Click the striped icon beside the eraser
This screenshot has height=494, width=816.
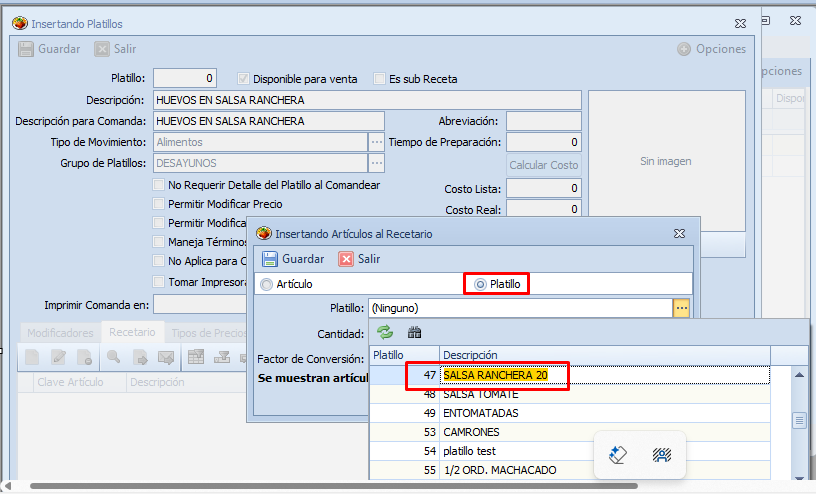661,455
